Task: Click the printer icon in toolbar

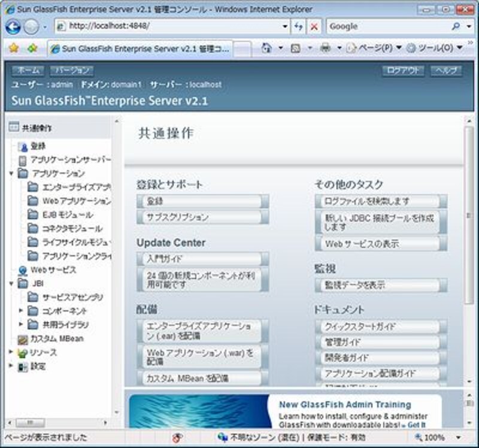Action: [x=325, y=48]
